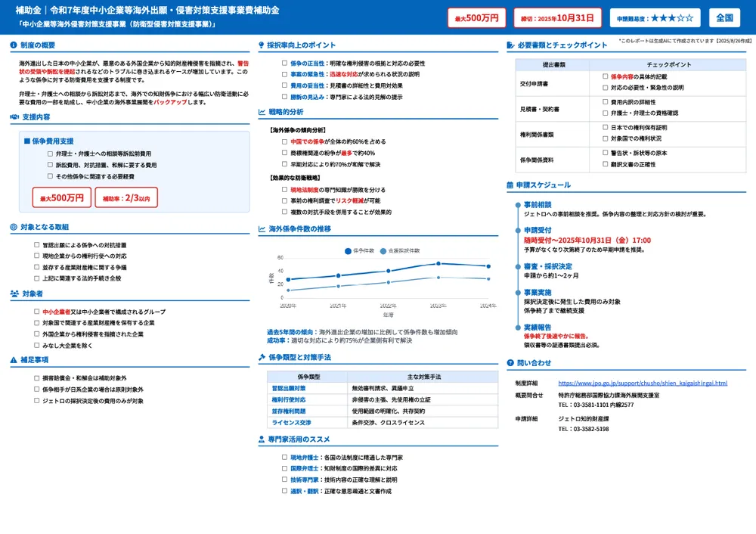Click the blue square bullet beside 係争費用支援
This screenshot has width=756, height=534.
pyautogui.click(x=27, y=141)
